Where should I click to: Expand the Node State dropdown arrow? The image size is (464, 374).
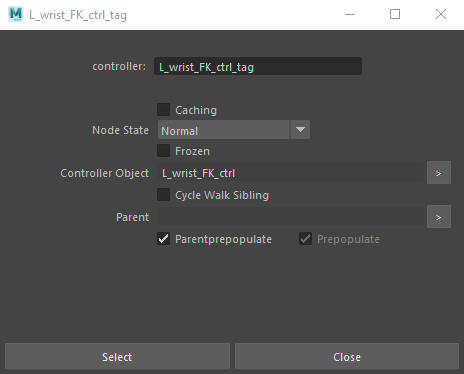(300, 130)
